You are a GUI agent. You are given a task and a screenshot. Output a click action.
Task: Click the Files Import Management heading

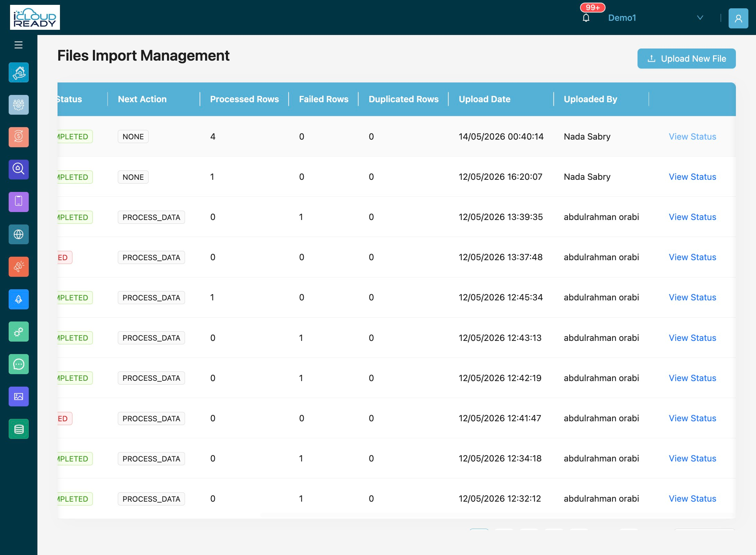pos(143,55)
